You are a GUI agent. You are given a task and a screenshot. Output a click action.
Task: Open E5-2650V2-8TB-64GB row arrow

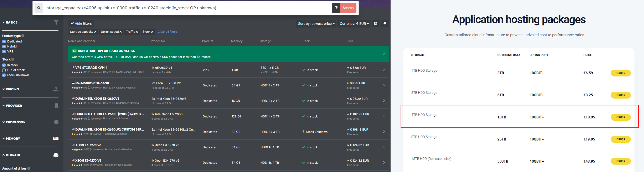point(384,85)
